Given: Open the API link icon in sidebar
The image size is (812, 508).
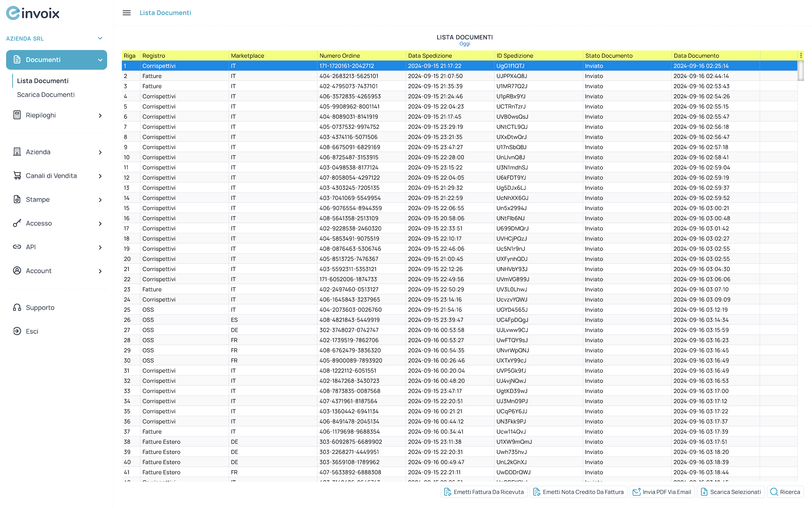Looking at the screenshot, I should click(x=16, y=247).
